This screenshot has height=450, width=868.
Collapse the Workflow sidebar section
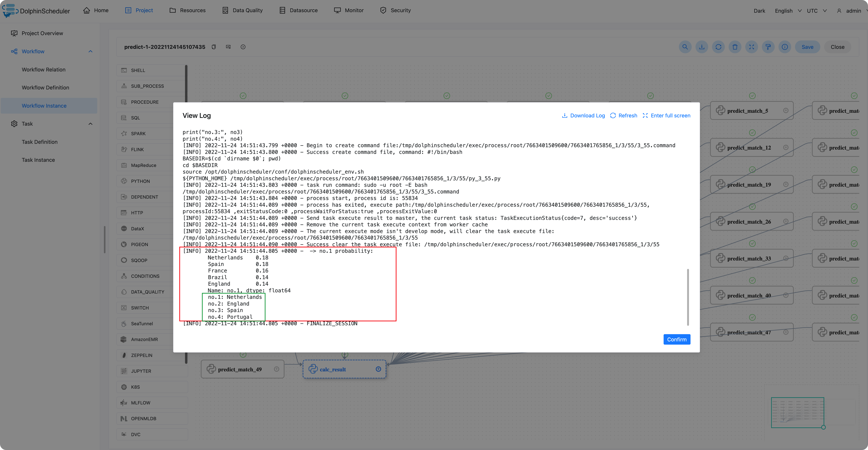tap(90, 52)
